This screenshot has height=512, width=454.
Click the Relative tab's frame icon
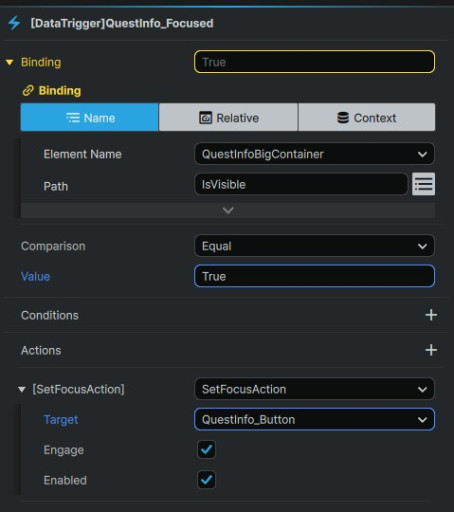pyautogui.click(x=205, y=118)
